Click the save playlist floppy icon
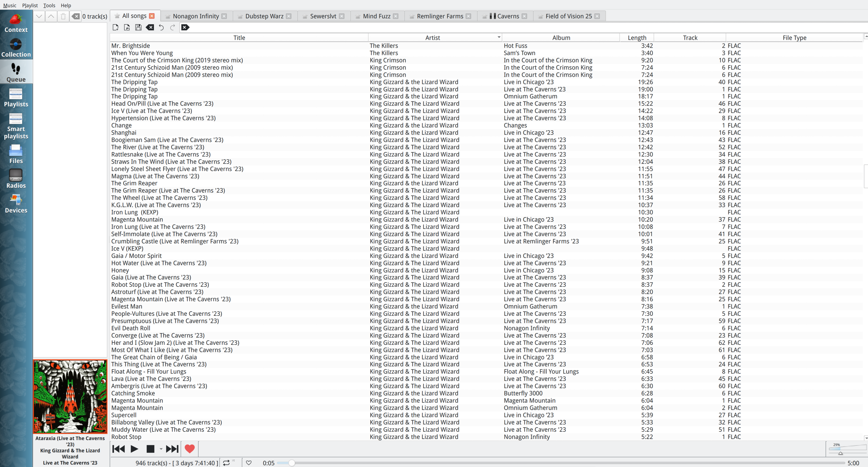The width and height of the screenshot is (868, 467). pyautogui.click(x=138, y=27)
